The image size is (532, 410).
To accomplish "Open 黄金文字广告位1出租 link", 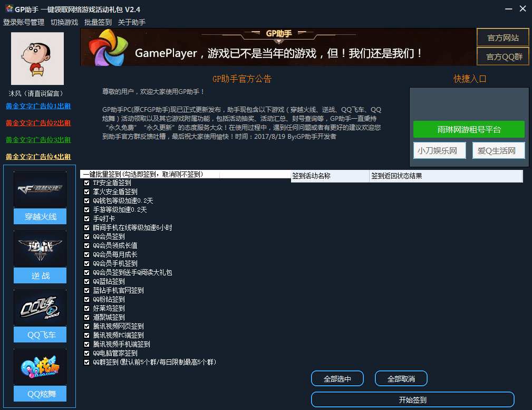I will (x=38, y=106).
